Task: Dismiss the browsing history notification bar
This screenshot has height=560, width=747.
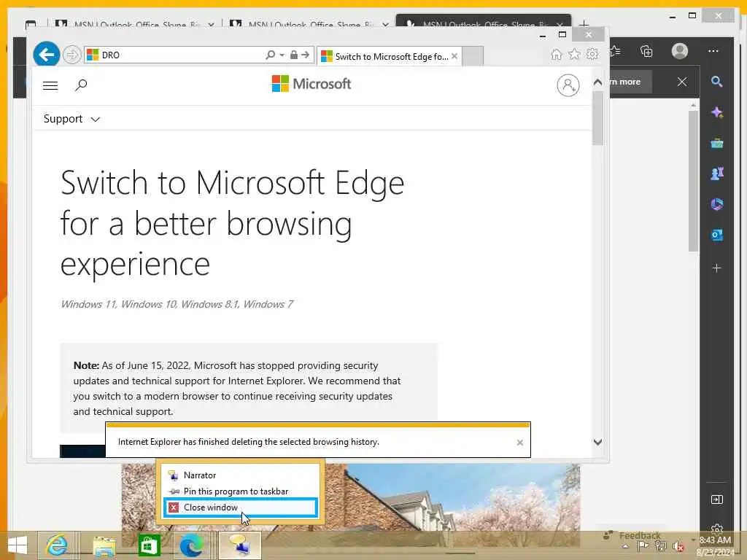Action: [519, 443]
